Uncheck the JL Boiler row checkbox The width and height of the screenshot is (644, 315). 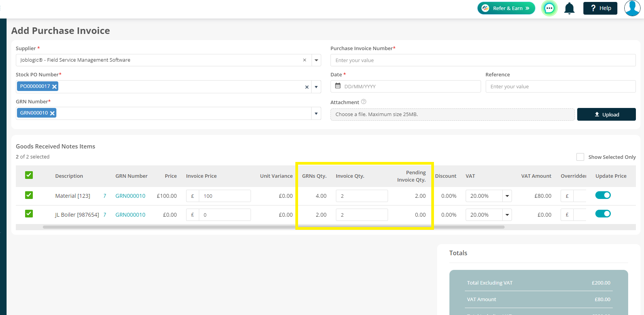pos(29,214)
